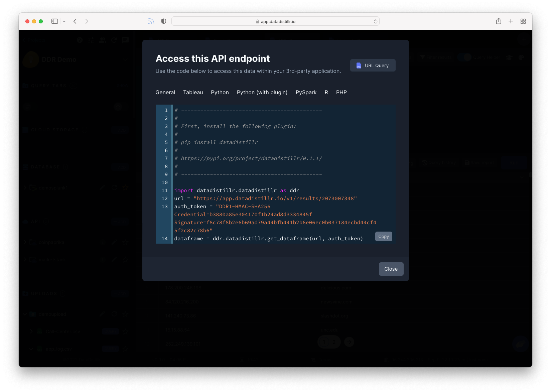Switch to the Python tab
Image resolution: width=551 pixels, height=392 pixels.
[220, 93]
